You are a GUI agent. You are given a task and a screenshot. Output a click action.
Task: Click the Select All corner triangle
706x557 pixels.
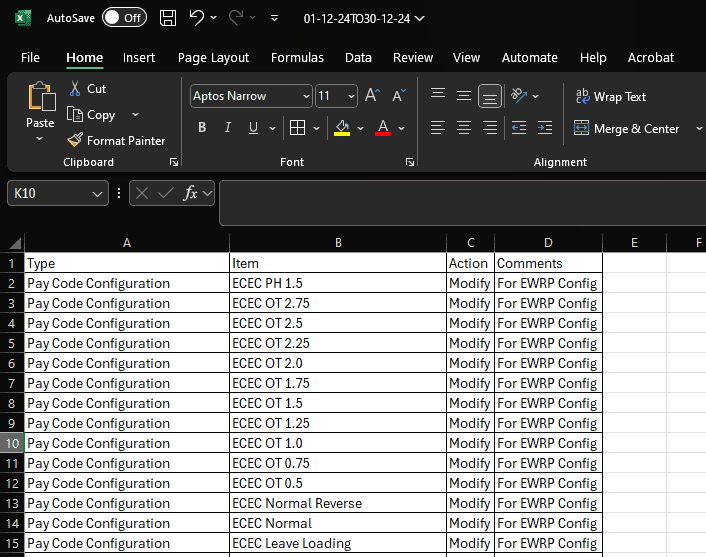15,243
